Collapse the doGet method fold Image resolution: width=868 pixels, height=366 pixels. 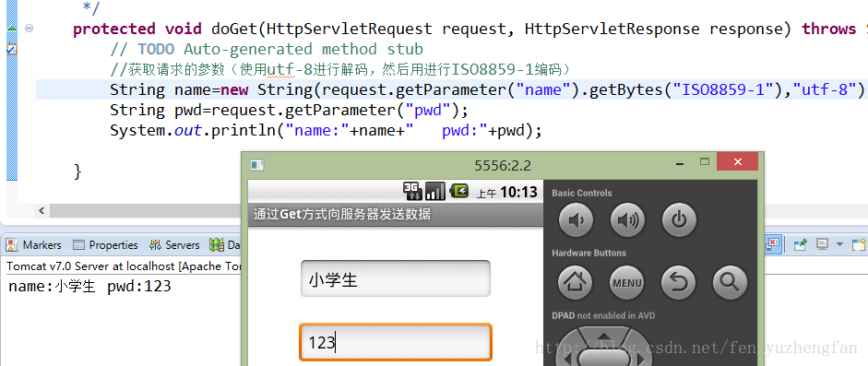30,29
